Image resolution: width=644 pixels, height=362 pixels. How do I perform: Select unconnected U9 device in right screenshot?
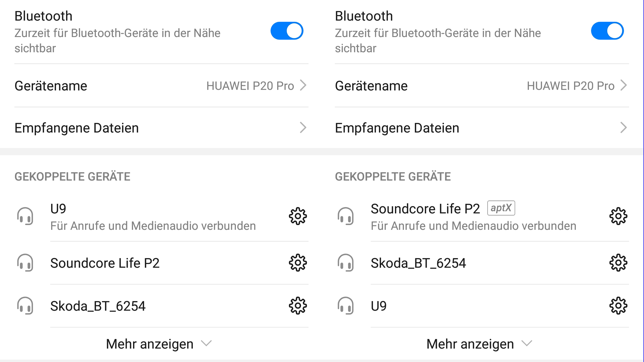click(379, 306)
